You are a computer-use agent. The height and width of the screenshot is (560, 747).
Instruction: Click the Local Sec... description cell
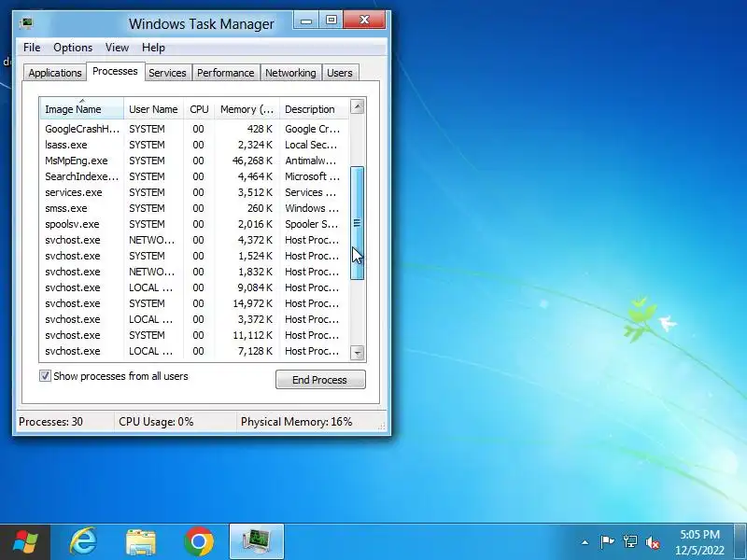tap(311, 145)
